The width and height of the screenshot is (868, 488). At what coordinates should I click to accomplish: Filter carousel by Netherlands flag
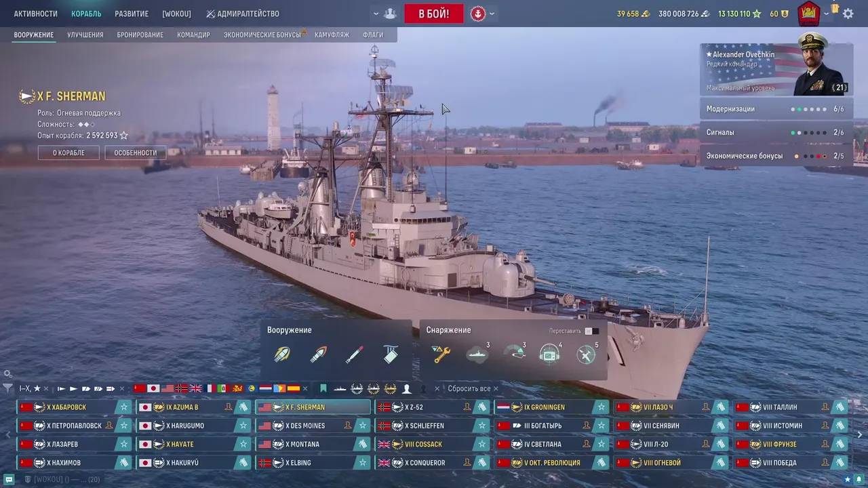pyautogui.click(x=265, y=388)
